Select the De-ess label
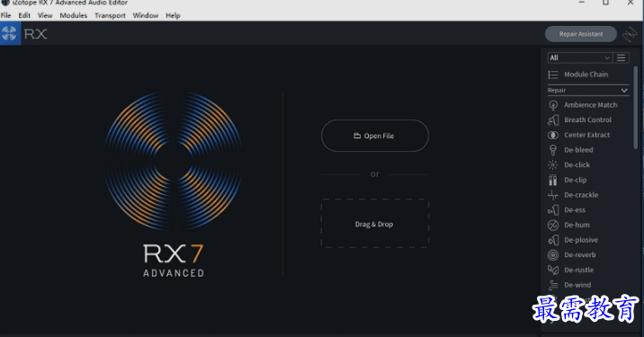Screen dimensions: 644x337 (575, 210)
